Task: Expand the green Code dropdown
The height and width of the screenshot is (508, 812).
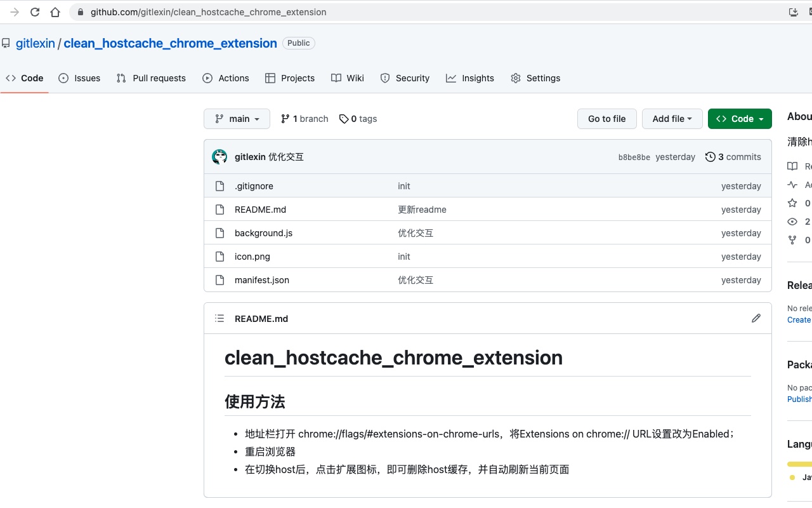Action: click(x=740, y=119)
